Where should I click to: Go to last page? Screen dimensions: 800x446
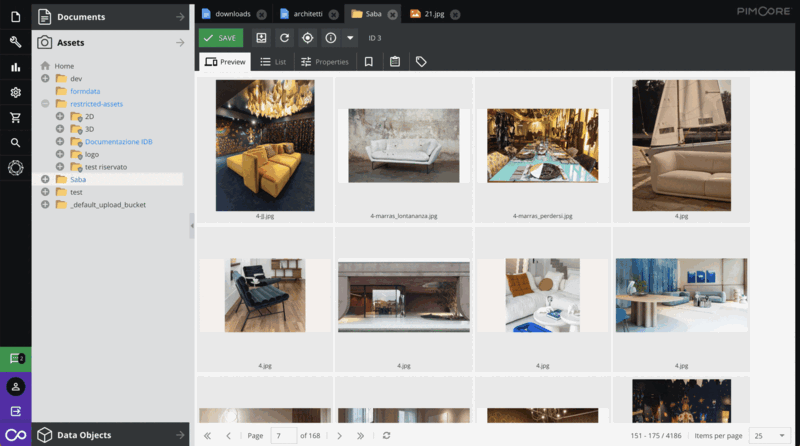coord(360,436)
